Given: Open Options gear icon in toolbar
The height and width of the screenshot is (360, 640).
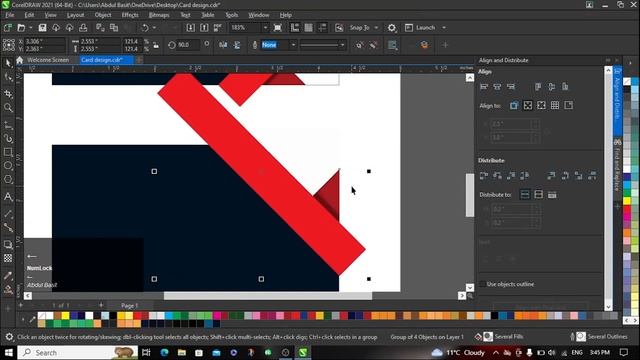Looking at the screenshot, I should click(392, 28).
